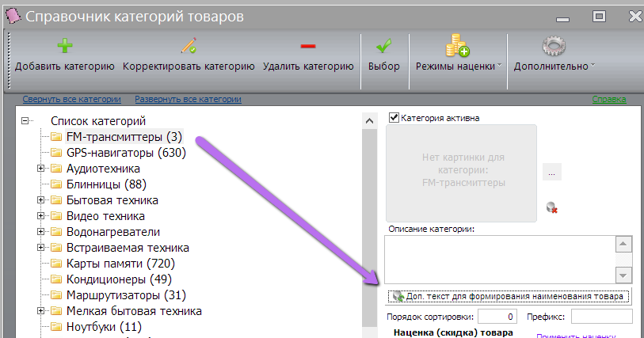Select the FM-трансмиттеры (3) category
Viewport: 644px width, 338px height.
[x=124, y=137]
